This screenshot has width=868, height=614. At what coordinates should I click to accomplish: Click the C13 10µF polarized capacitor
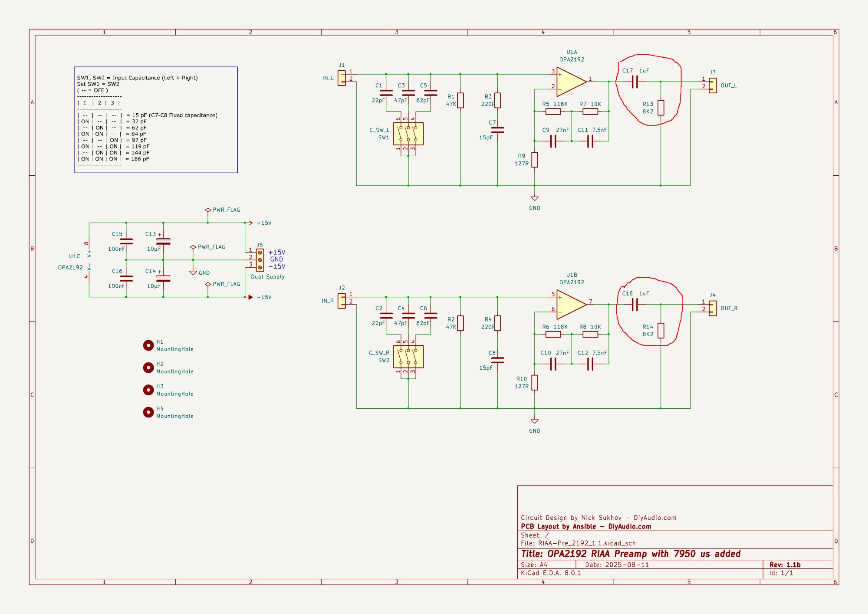point(163,241)
